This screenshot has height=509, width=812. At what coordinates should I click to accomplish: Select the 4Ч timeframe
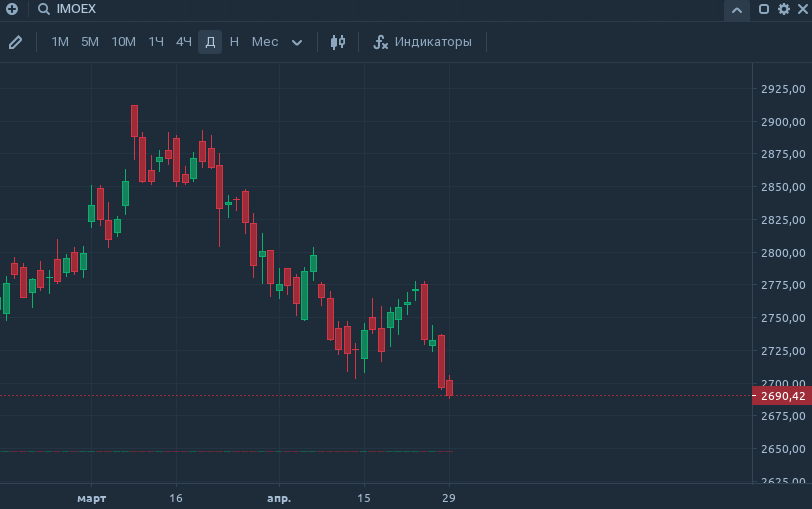pyautogui.click(x=184, y=42)
